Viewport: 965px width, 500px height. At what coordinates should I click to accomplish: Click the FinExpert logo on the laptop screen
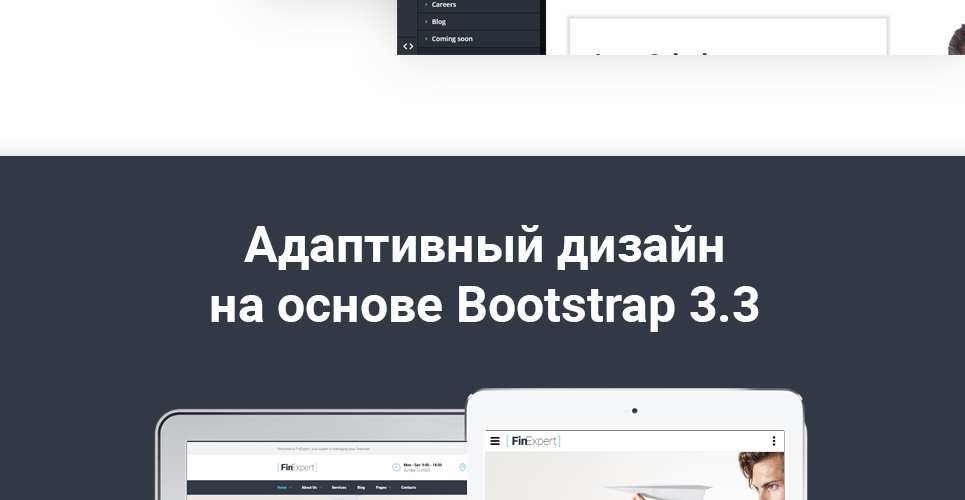pos(298,467)
